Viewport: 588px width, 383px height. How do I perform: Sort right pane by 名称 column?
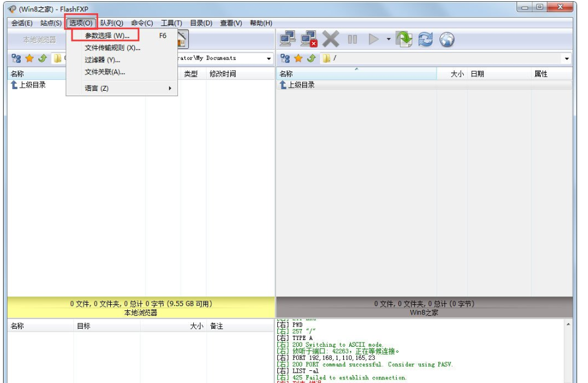click(357, 74)
